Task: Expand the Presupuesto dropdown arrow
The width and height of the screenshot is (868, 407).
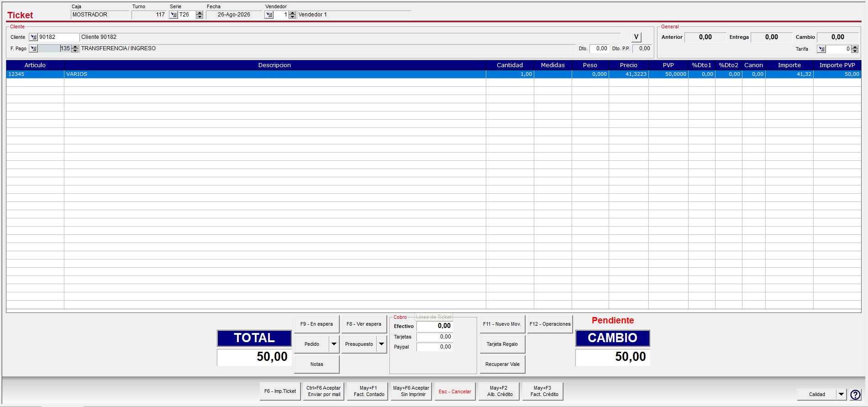Action: point(382,344)
